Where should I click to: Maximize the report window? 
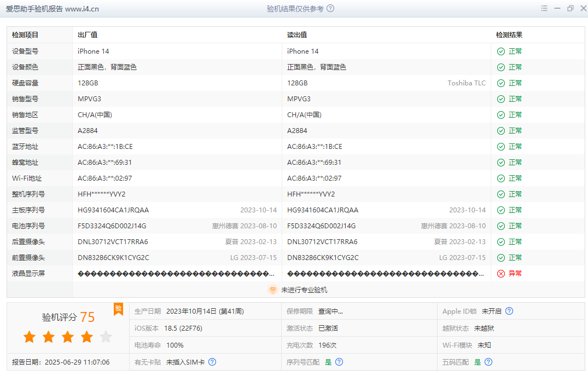click(570, 9)
